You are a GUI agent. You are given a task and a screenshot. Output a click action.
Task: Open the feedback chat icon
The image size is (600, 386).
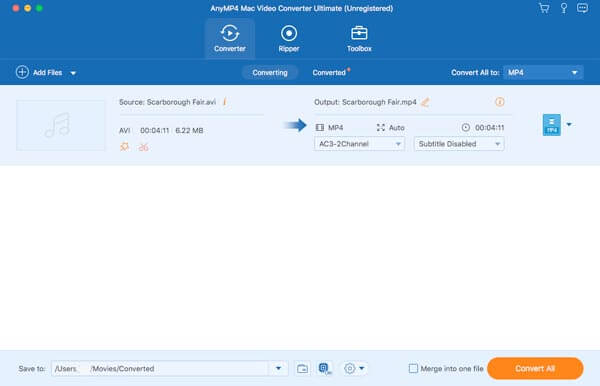(582, 8)
